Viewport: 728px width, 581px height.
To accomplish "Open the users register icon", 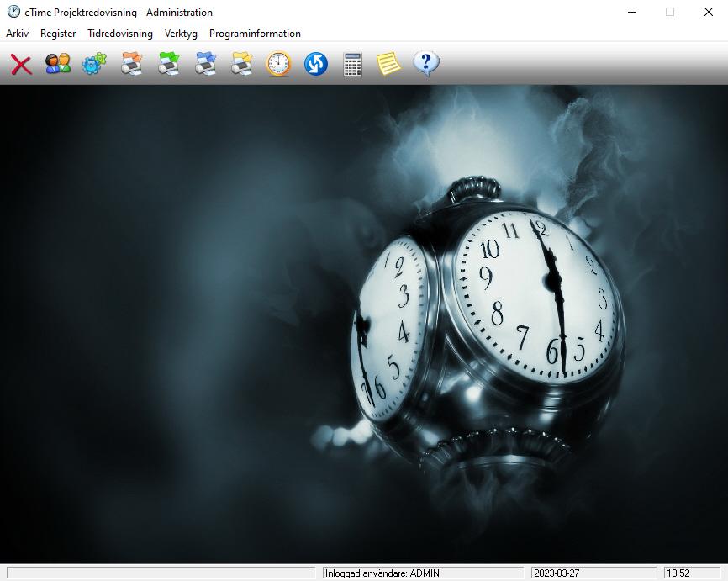I will click(58, 64).
